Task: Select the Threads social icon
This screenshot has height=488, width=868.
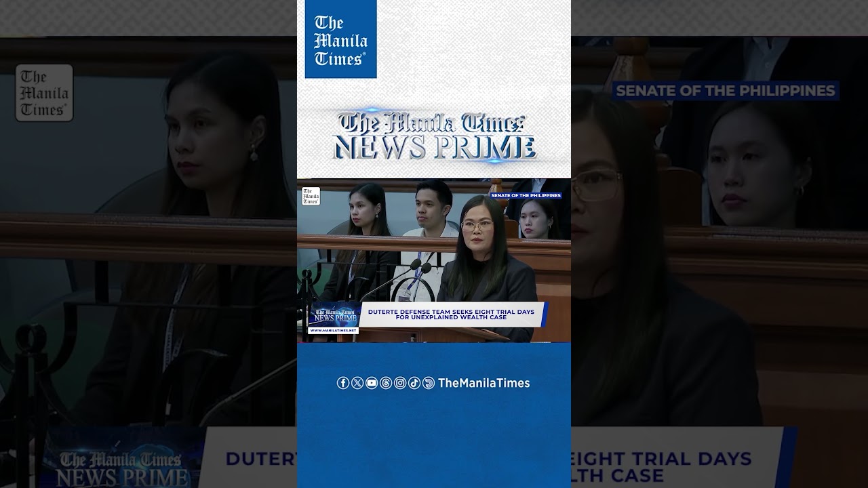Action: 386,383
